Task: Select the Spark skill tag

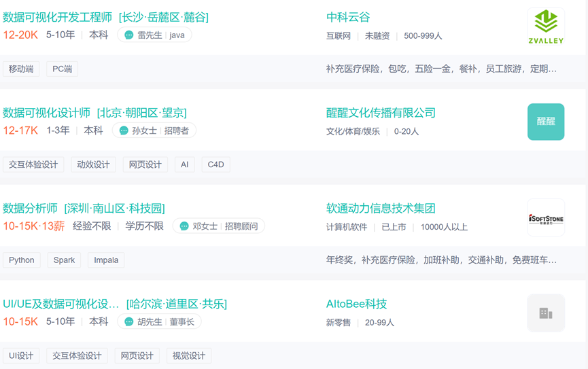Action: click(64, 260)
